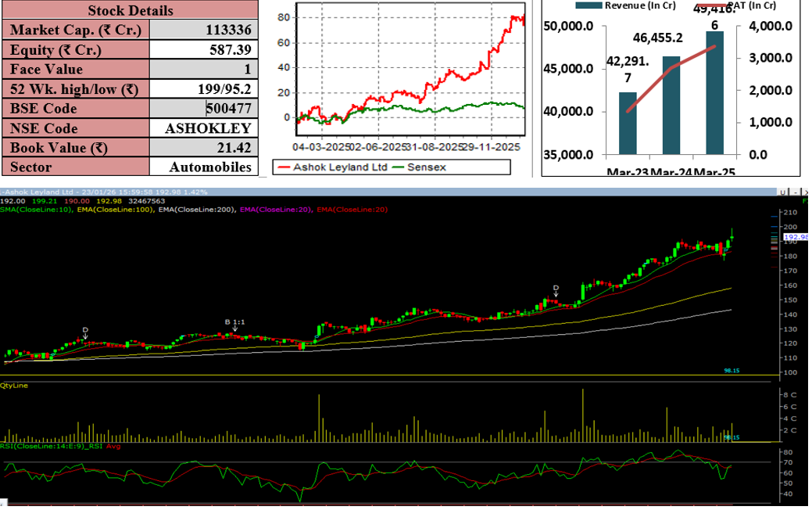
Task: Click the QtyLine volume panel label
Action: click(x=15, y=386)
